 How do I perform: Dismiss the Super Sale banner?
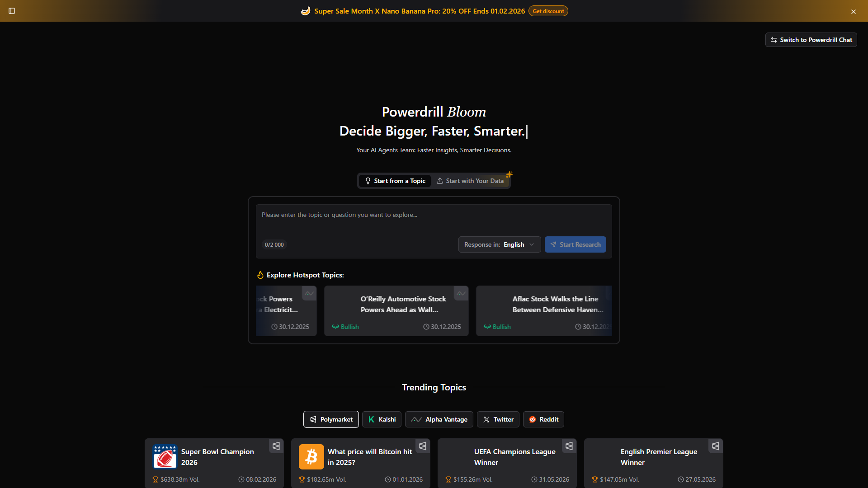pyautogui.click(x=854, y=12)
